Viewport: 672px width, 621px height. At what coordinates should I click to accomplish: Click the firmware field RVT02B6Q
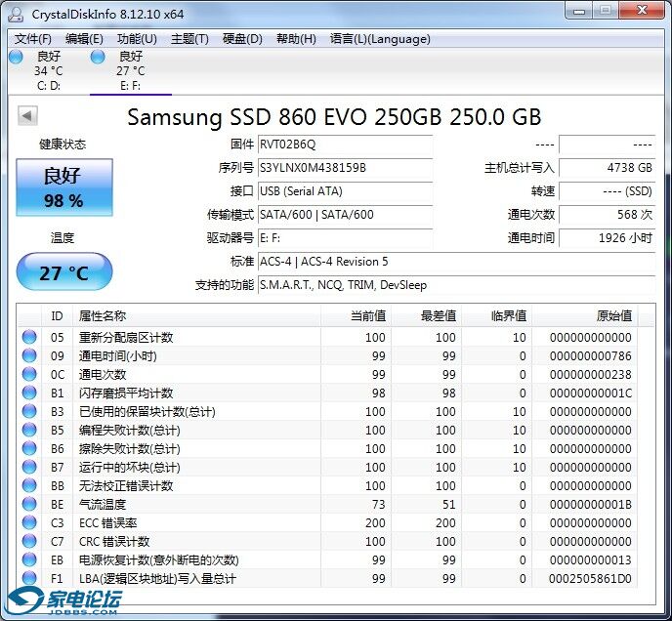pos(345,145)
